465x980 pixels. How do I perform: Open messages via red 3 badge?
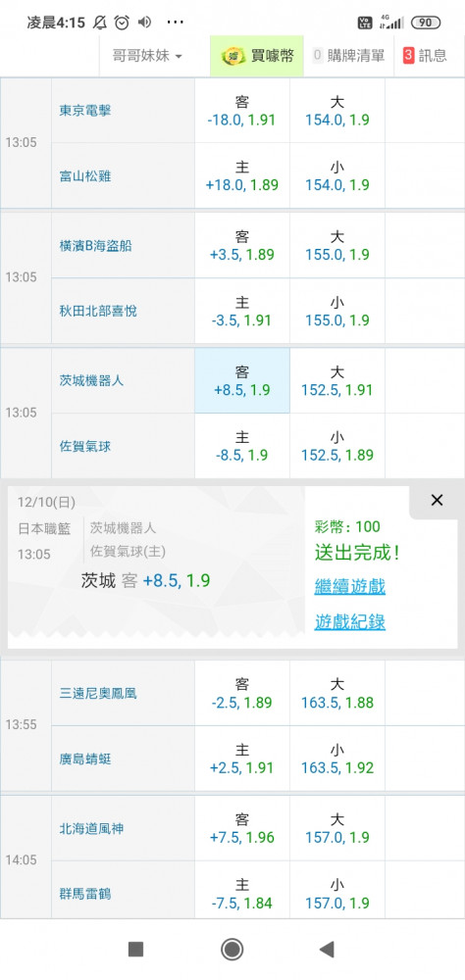pos(408,56)
